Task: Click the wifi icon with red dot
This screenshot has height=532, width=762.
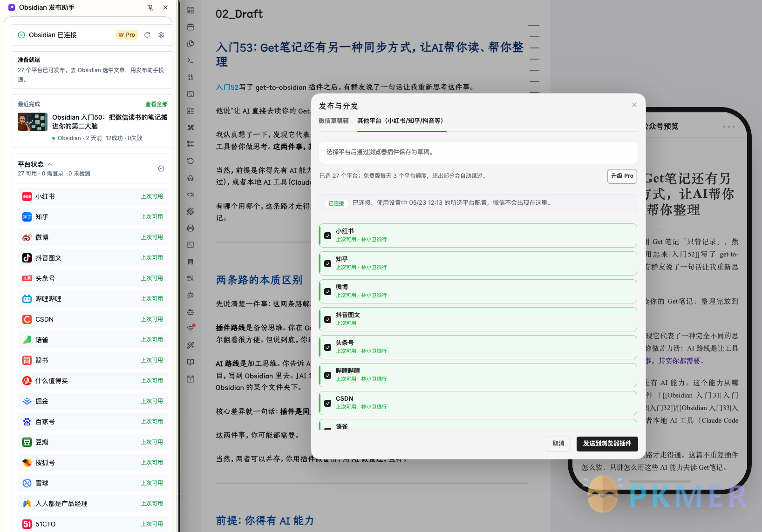Action: coord(191,328)
